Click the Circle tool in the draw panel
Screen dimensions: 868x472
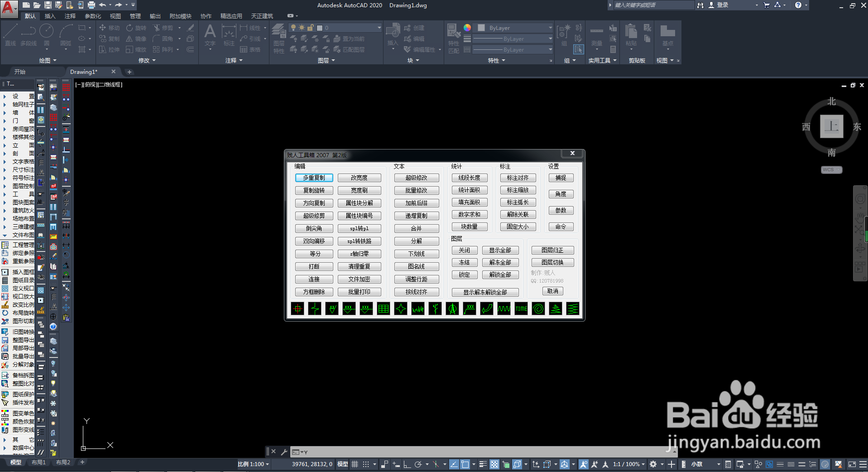[47, 34]
